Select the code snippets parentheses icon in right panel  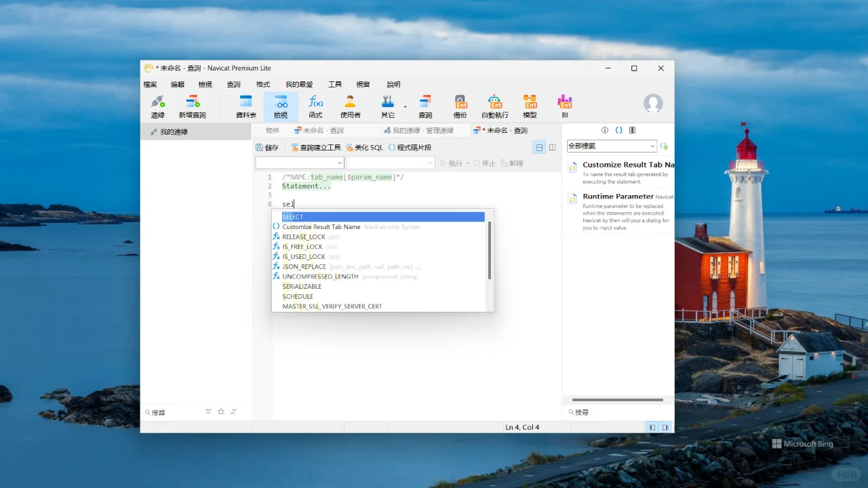(618, 130)
